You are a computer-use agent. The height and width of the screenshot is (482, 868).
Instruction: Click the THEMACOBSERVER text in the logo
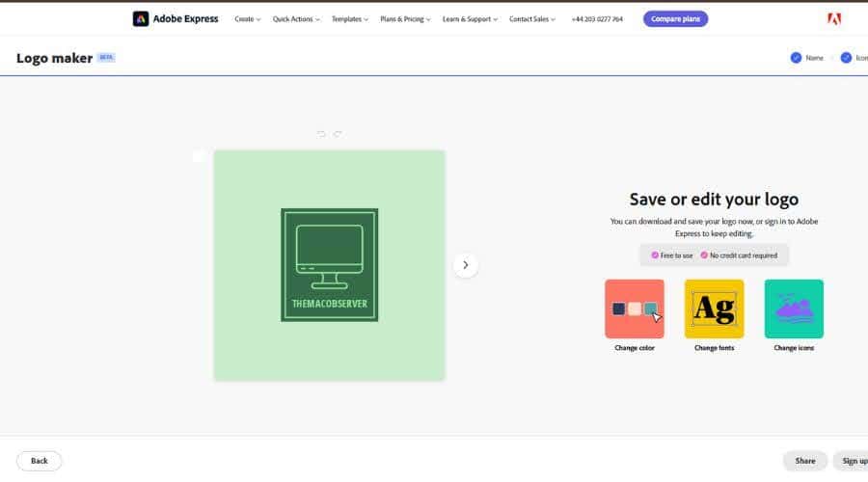(330, 304)
